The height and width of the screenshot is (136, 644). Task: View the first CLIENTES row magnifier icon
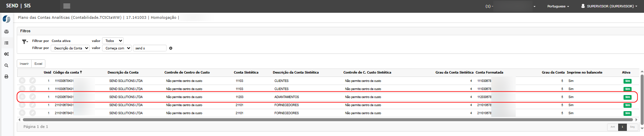click(22, 81)
